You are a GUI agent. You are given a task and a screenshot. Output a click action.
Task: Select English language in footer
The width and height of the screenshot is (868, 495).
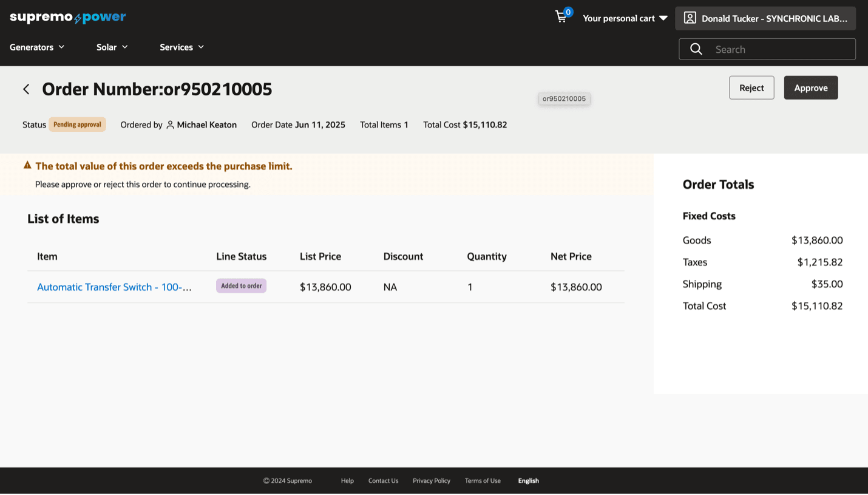point(528,480)
